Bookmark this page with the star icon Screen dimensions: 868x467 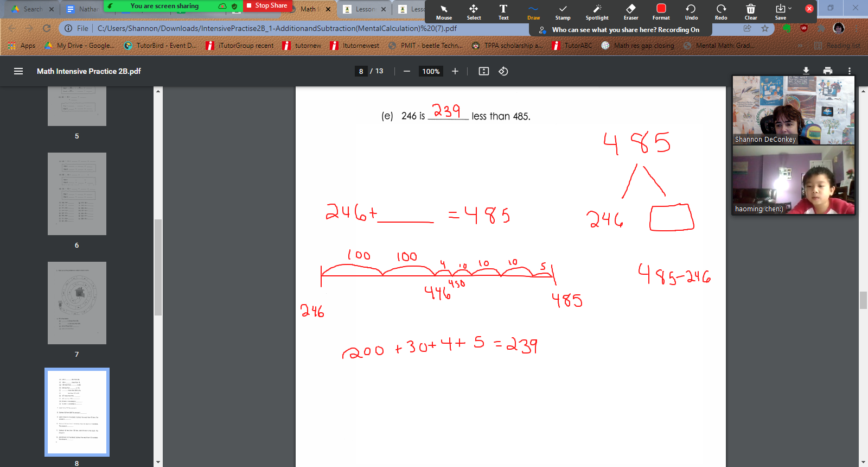[x=765, y=28]
